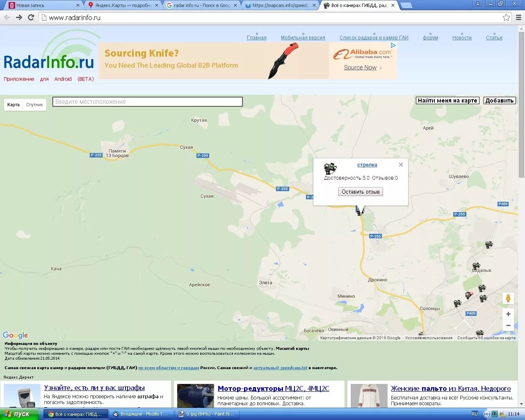
Task: Click the camera marker nearest to Солонцы
Action: pyautogui.click(x=457, y=304)
